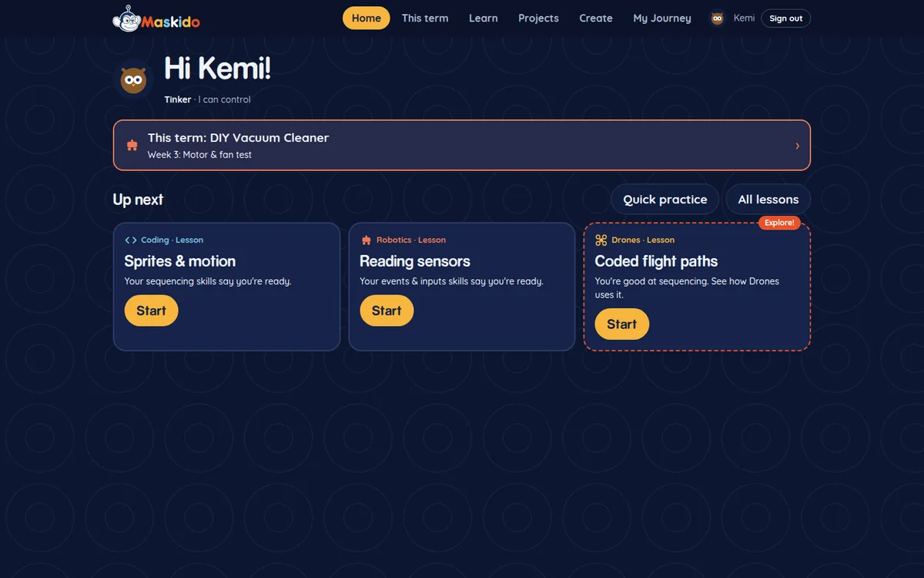
Task: Click the robot icon in This term banner
Action: point(132,145)
